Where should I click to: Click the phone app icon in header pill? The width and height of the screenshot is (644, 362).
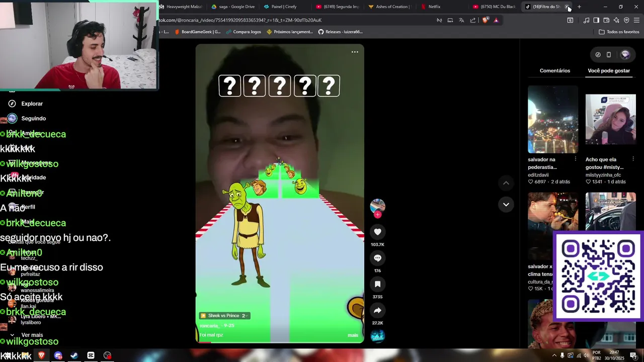(609, 55)
